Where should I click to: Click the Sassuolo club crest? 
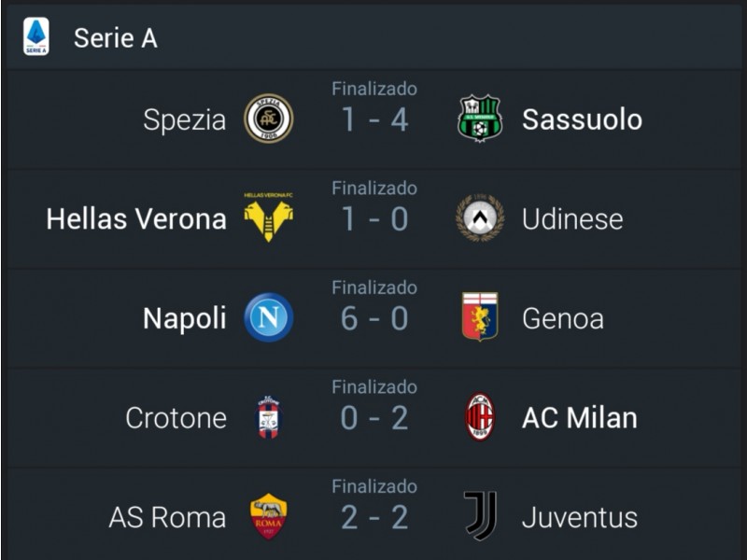coord(480,119)
